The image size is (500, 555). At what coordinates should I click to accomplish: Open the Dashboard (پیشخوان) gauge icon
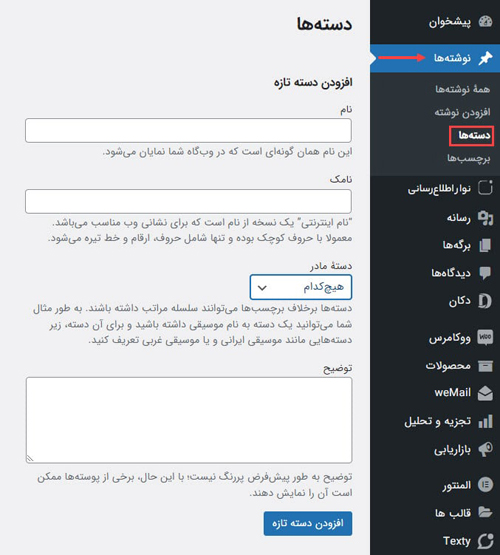(485, 22)
